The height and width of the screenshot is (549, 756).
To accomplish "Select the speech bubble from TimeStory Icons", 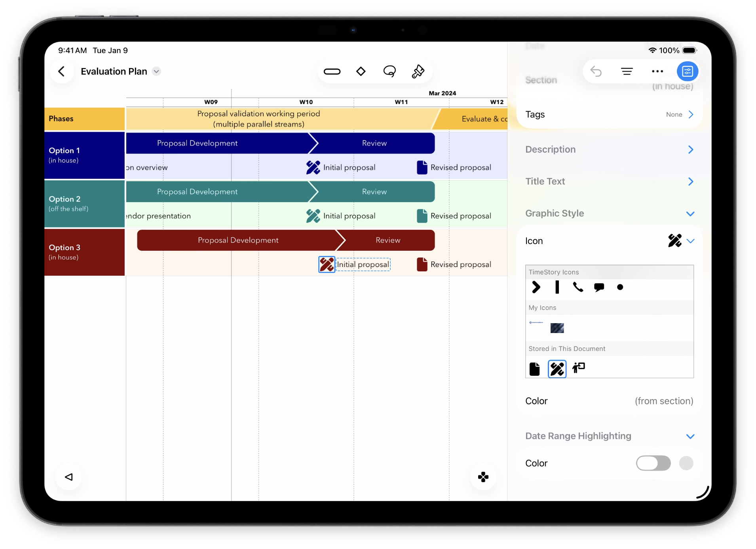I will click(x=599, y=288).
